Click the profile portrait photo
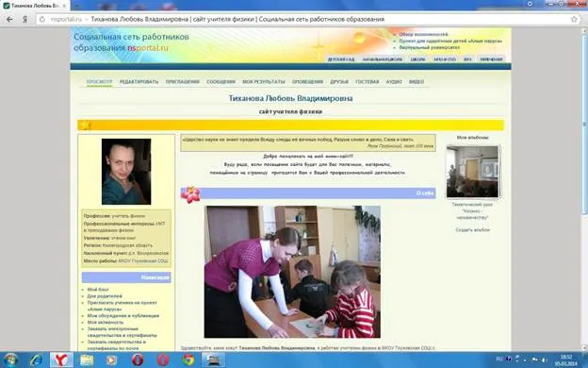 (126, 172)
